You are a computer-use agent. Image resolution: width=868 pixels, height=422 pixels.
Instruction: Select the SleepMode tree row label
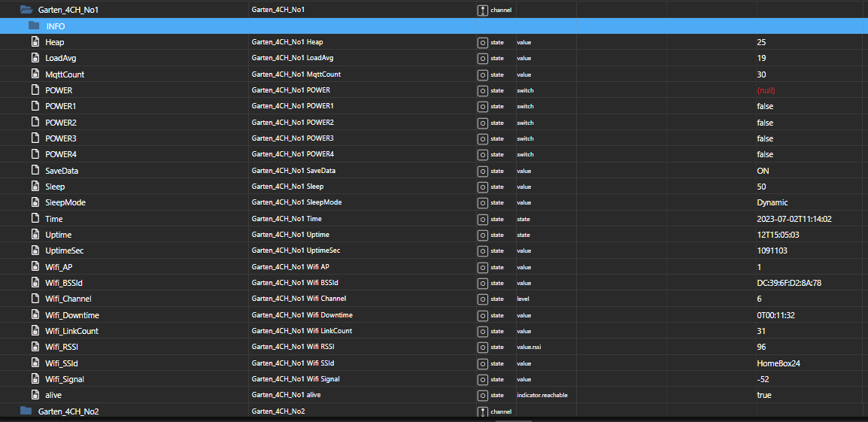65,202
